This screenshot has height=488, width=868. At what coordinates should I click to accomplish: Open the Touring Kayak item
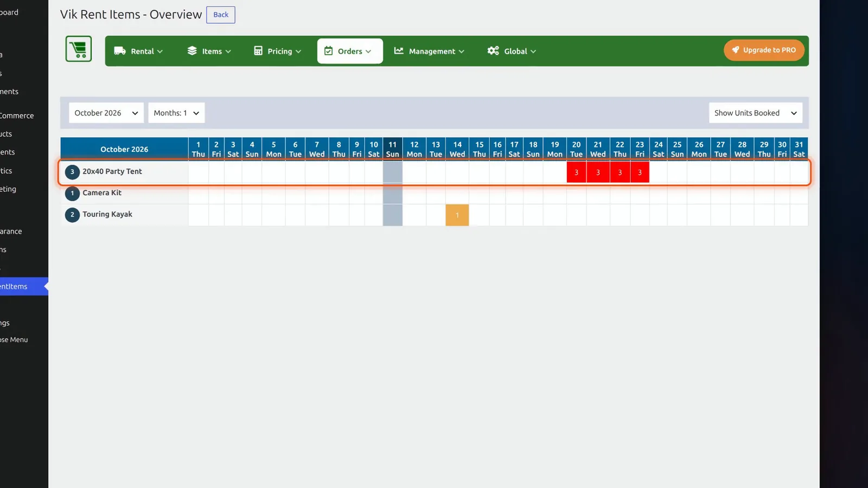pyautogui.click(x=107, y=214)
